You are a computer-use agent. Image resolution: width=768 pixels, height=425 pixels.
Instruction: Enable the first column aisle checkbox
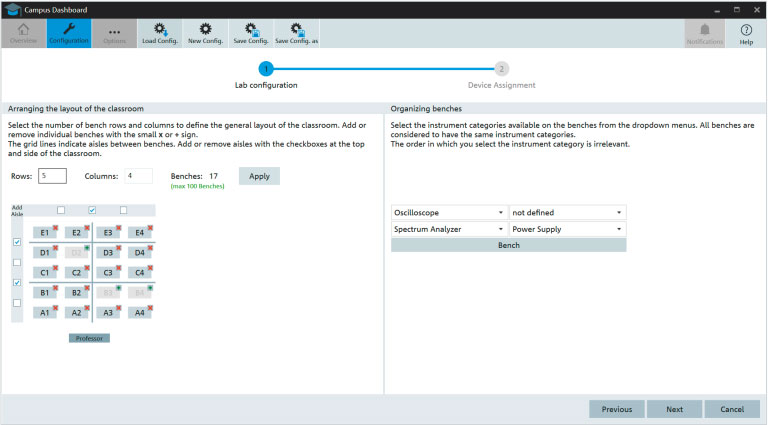pos(61,210)
